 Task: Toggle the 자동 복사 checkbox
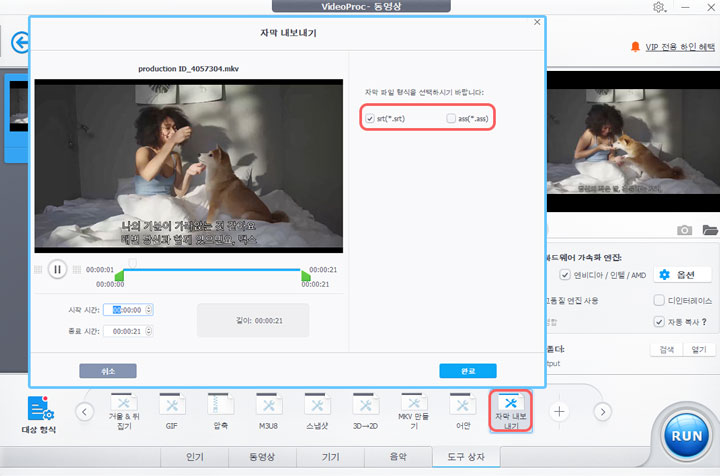[659, 321]
